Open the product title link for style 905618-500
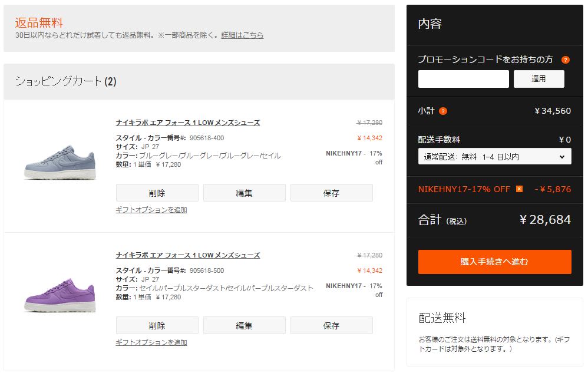The height and width of the screenshot is (373, 588). 188,255
